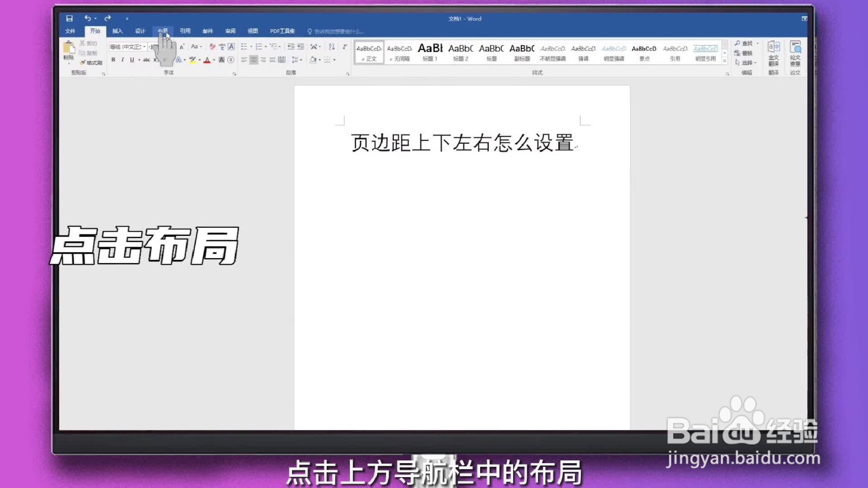Toggle bold formatting on selected text

[x=113, y=60]
